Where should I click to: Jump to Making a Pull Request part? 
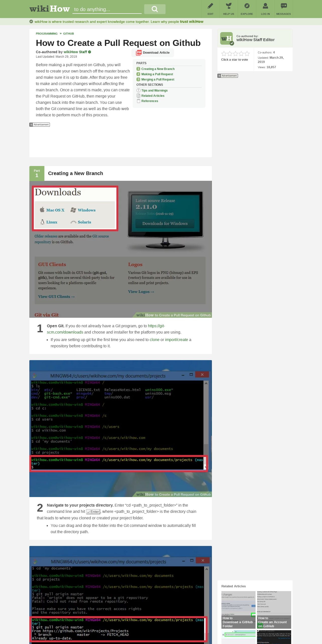(157, 74)
